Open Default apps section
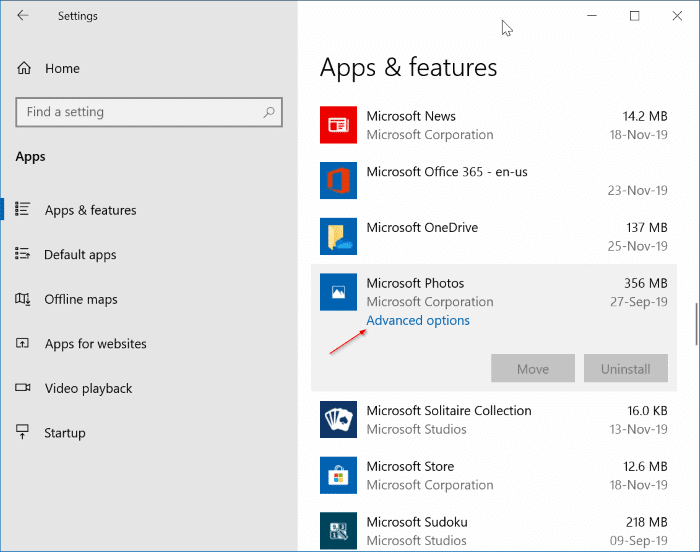 click(80, 255)
